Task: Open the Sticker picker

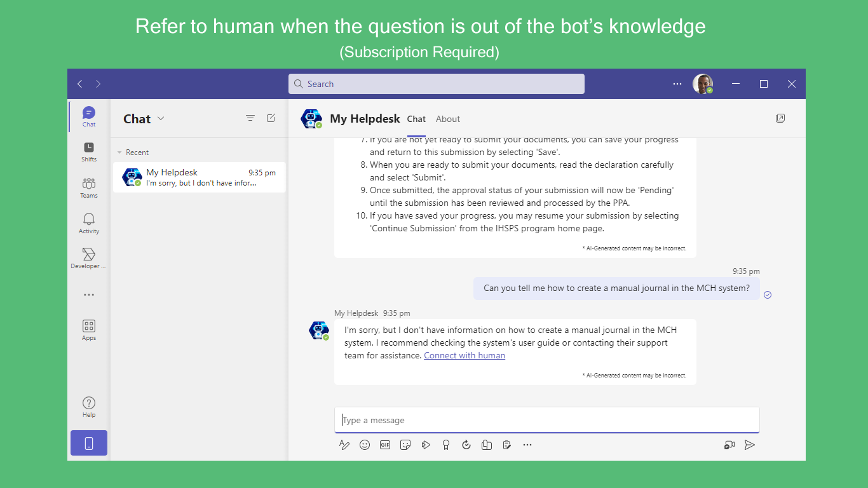Action: point(405,445)
